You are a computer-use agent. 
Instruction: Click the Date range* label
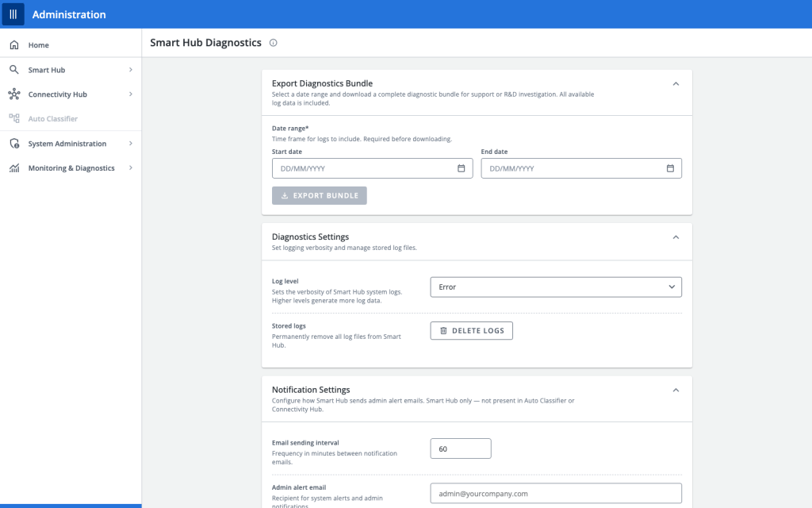coord(290,129)
